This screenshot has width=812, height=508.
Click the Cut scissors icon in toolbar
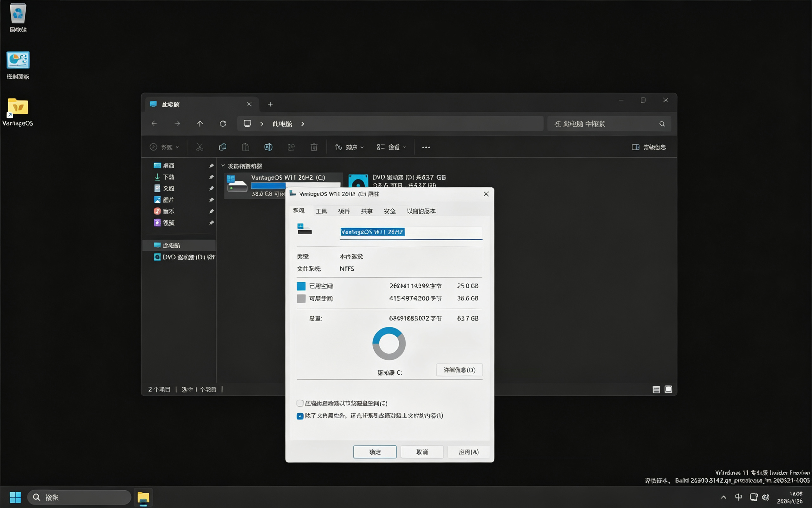pos(200,147)
